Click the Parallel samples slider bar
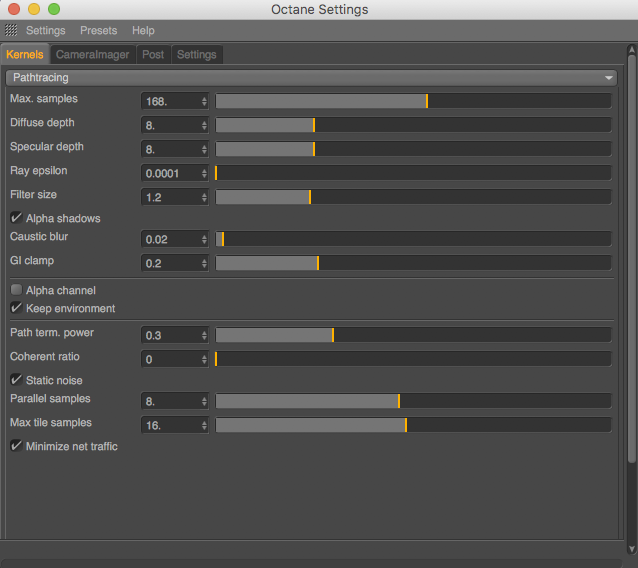The height and width of the screenshot is (568, 638). (413, 401)
